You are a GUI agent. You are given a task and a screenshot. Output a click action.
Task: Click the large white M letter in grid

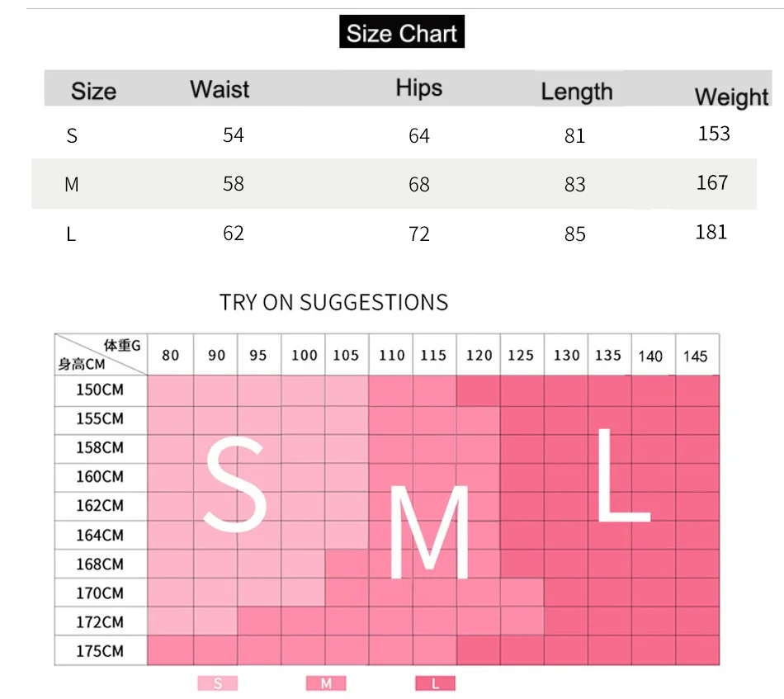coord(429,532)
